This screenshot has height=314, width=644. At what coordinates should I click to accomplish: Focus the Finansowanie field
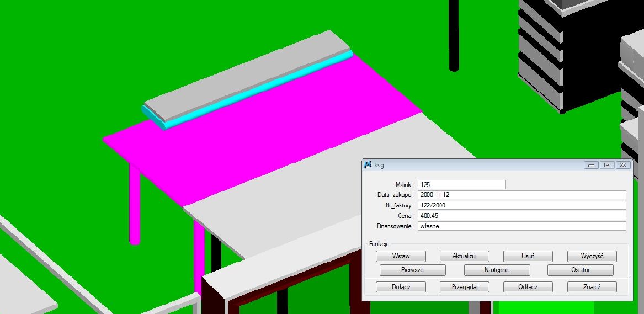pos(521,226)
